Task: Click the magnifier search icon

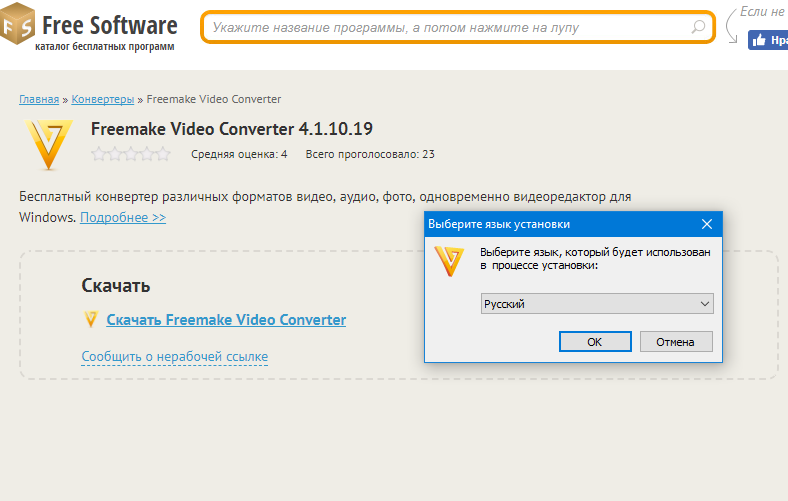Action: [698, 27]
